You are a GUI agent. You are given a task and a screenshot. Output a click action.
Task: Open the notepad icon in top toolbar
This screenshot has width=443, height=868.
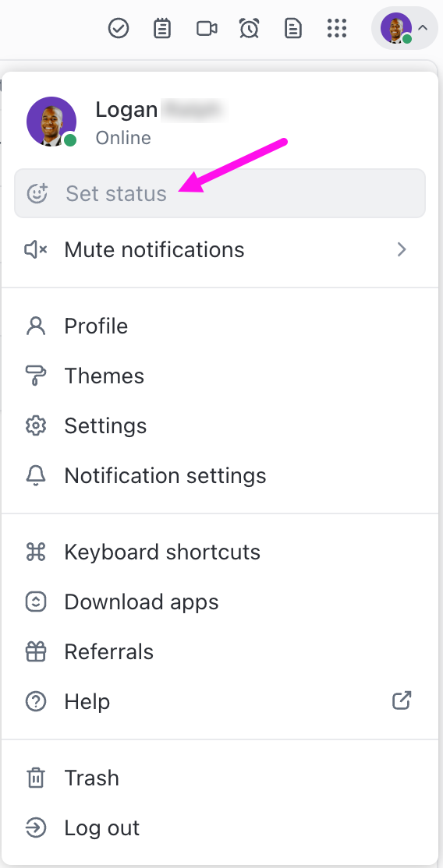162,28
